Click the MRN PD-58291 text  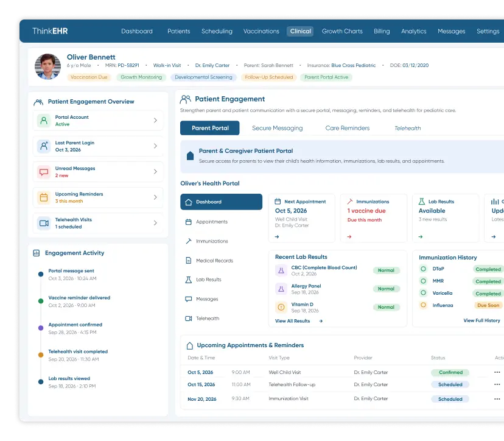(x=122, y=65)
